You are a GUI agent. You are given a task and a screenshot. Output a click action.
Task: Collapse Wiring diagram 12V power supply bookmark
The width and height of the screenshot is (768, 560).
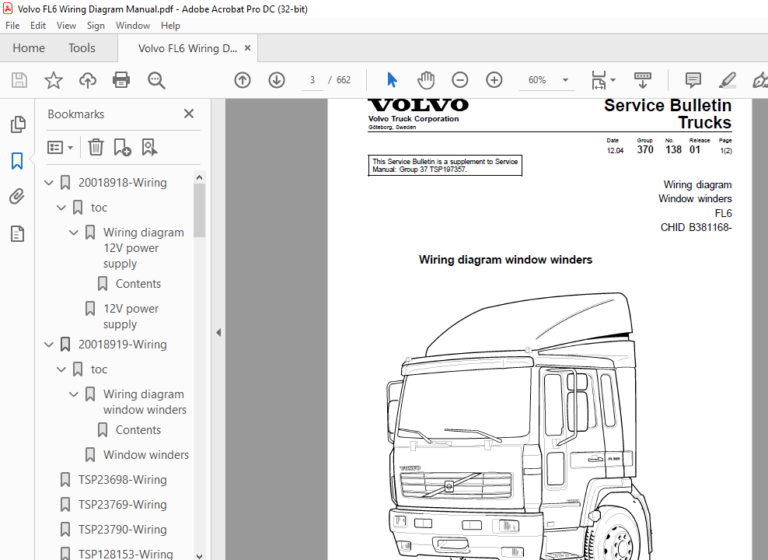[x=73, y=232]
